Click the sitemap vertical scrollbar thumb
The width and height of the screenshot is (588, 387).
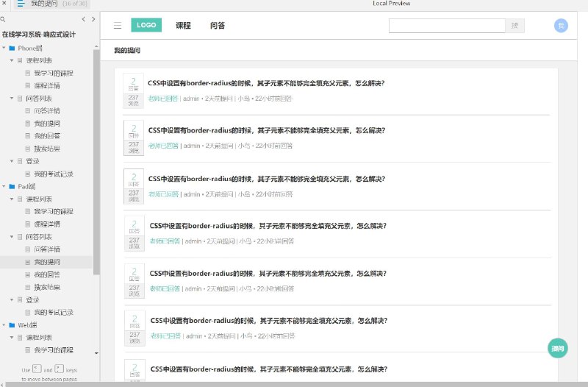(96, 162)
